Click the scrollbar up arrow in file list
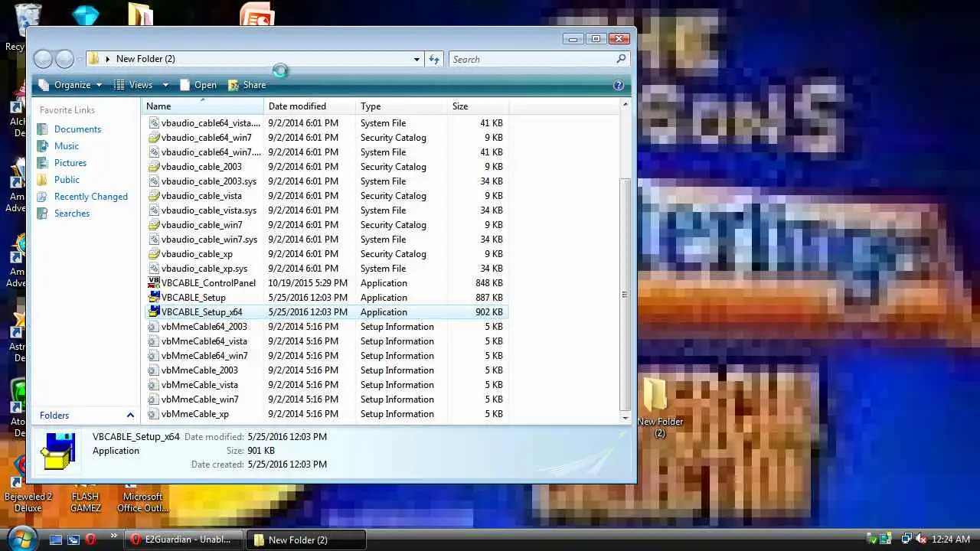Screen dimensions: 980x551 (625, 104)
